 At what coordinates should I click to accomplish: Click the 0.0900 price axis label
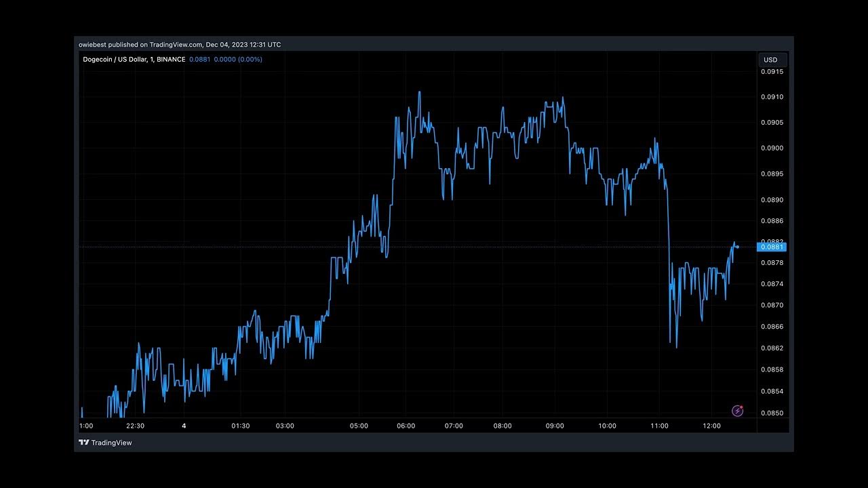(x=772, y=148)
